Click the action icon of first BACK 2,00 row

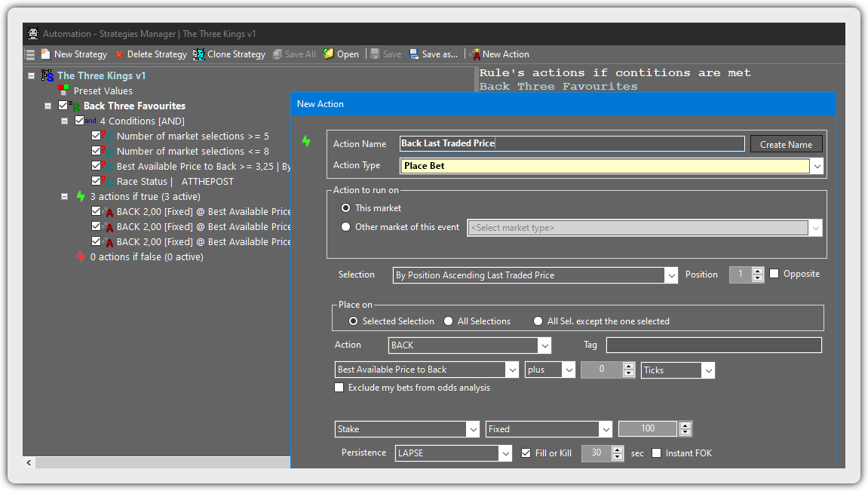pyautogui.click(x=108, y=211)
